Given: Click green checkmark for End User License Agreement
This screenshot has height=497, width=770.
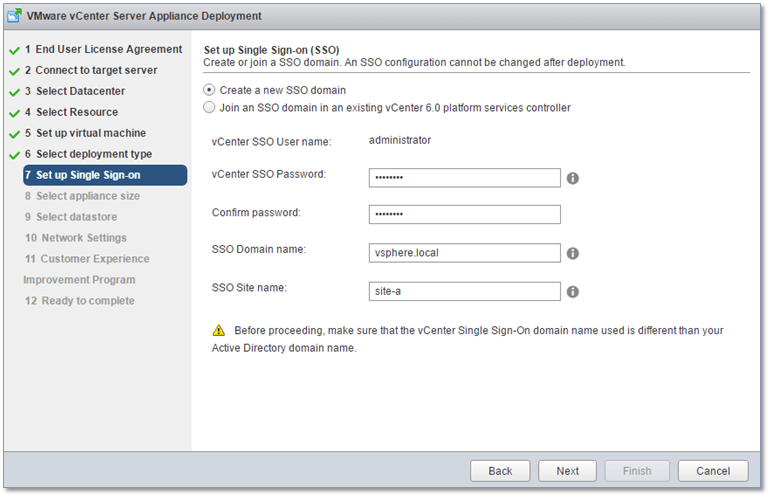Looking at the screenshot, I should 15,50.
